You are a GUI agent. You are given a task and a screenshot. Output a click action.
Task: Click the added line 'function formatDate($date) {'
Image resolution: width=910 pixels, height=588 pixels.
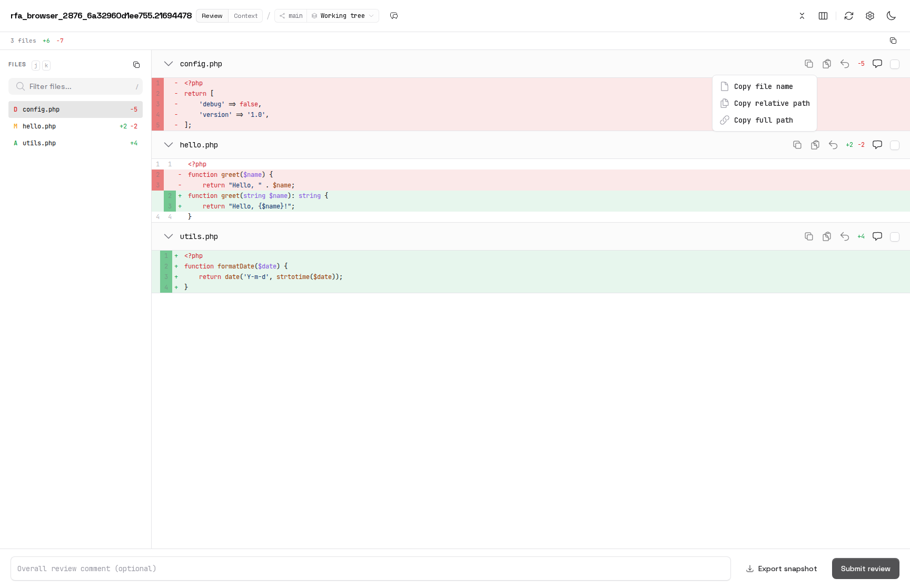(531, 266)
